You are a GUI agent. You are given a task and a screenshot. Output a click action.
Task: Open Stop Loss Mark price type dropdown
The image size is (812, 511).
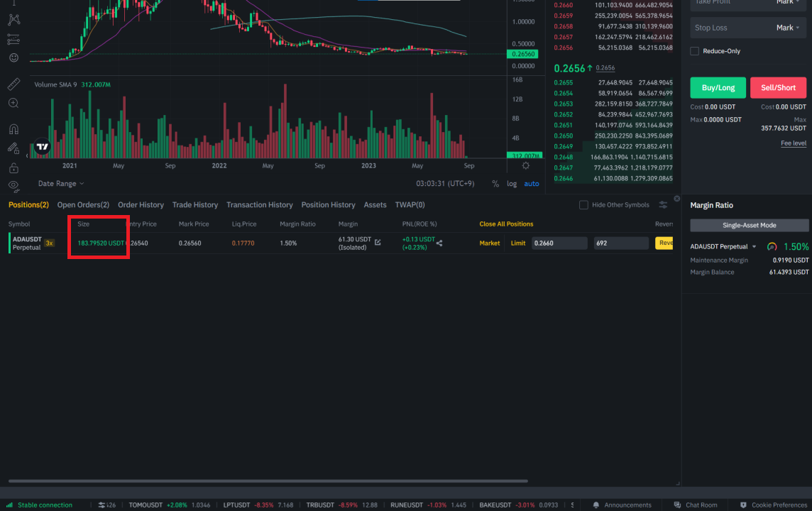pos(788,28)
